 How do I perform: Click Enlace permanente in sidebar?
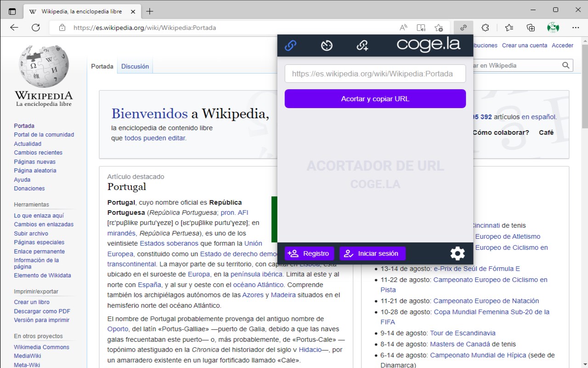click(x=40, y=252)
